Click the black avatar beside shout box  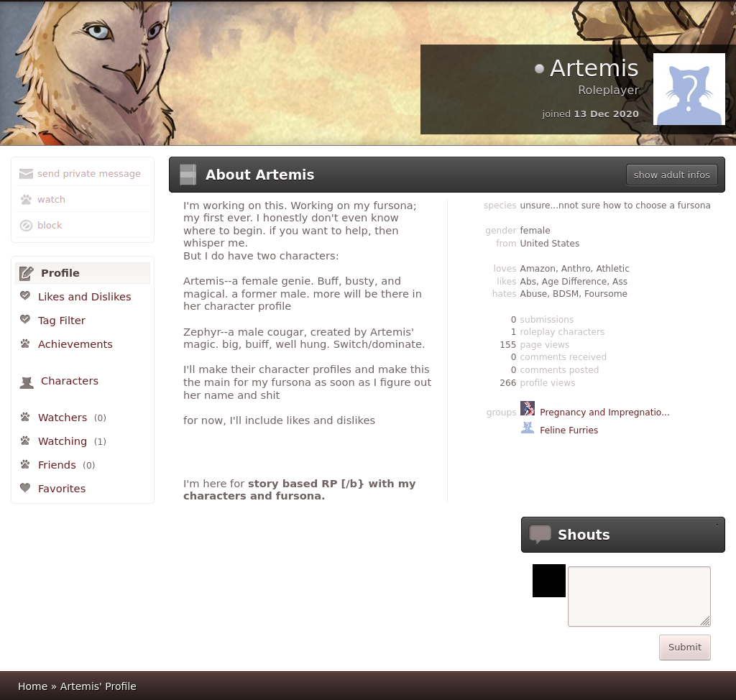click(x=548, y=581)
